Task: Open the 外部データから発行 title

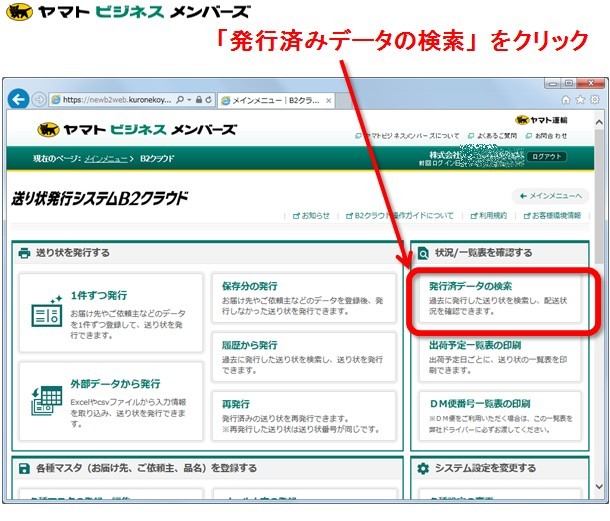Action: [115, 384]
